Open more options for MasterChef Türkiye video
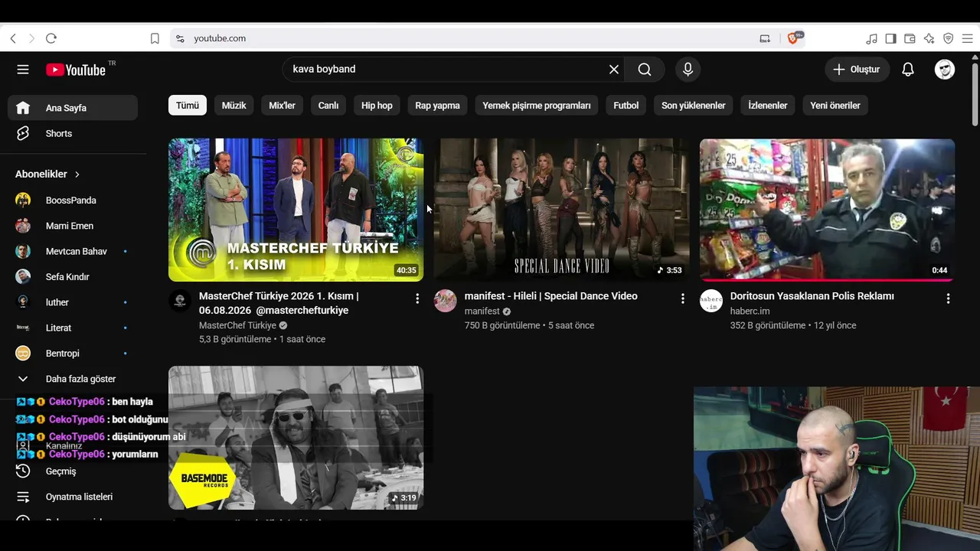The width and height of the screenshot is (980, 551). 417,298
